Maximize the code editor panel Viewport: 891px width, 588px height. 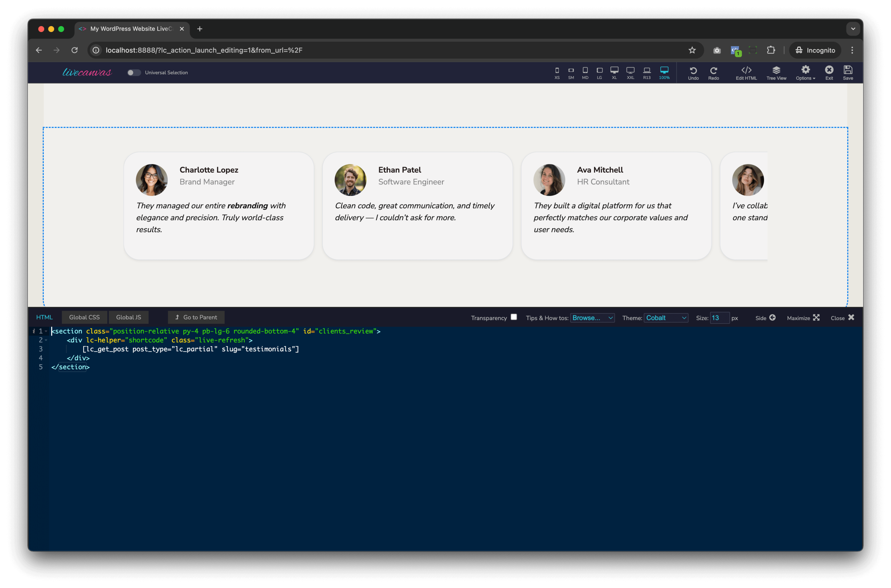(x=803, y=318)
